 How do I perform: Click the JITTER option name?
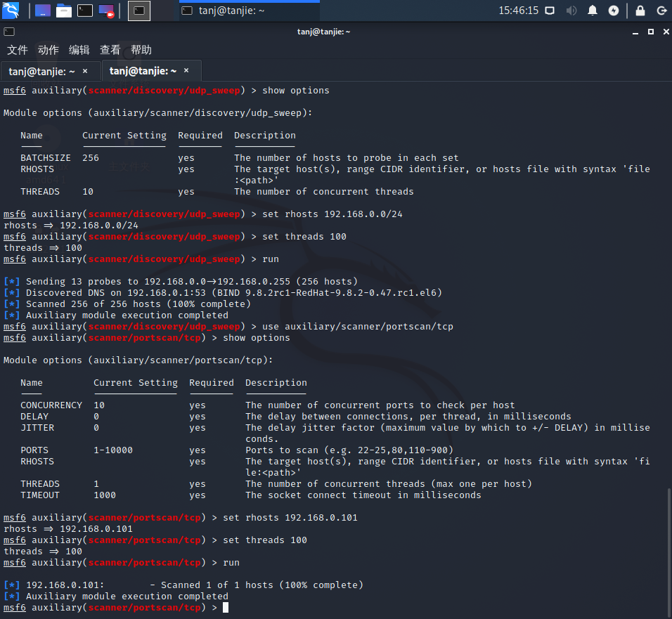tap(37, 427)
